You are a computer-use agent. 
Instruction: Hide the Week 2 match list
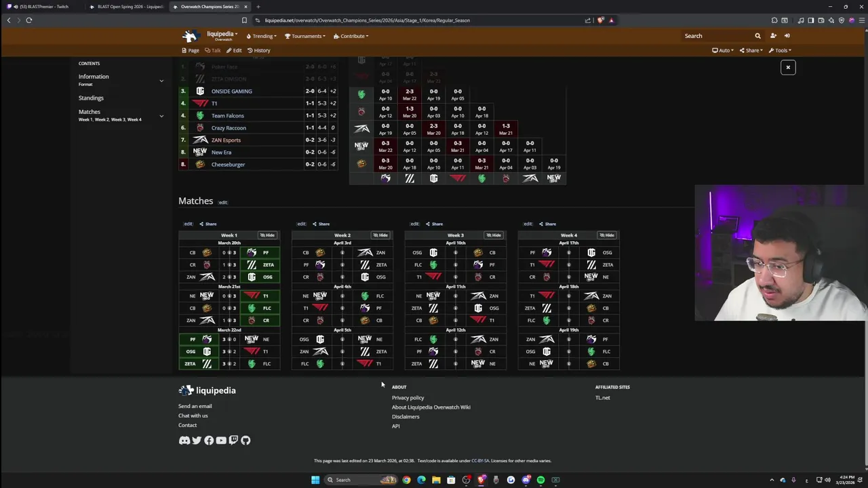380,235
